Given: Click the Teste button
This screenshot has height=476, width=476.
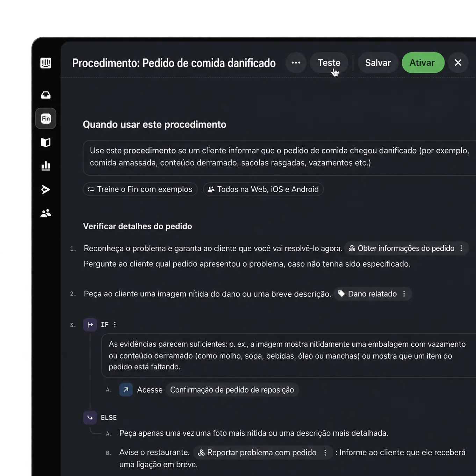Looking at the screenshot, I should click(329, 63).
